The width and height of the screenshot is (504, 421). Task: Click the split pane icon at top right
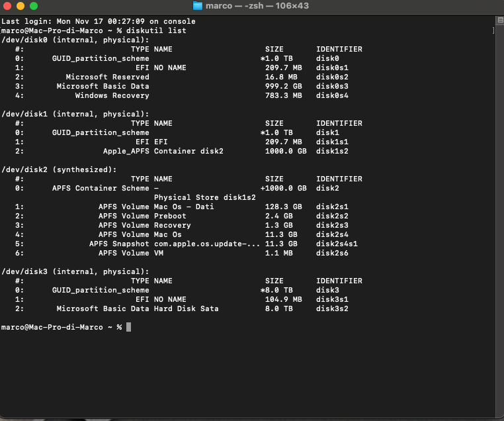[x=500, y=21]
